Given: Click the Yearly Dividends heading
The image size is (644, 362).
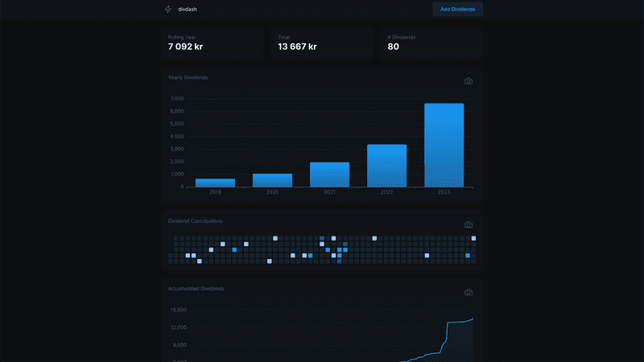Looking at the screenshot, I should 188,77.
